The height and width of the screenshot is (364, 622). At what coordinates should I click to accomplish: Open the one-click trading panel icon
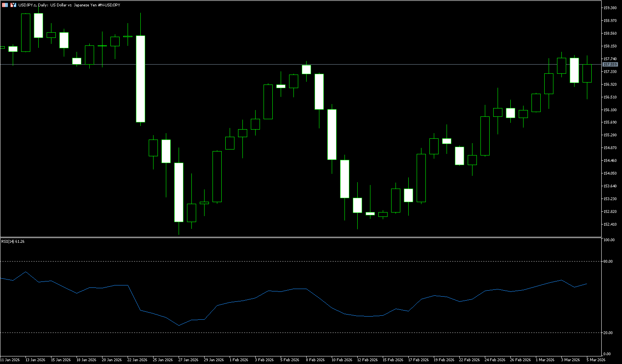(5, 5)
